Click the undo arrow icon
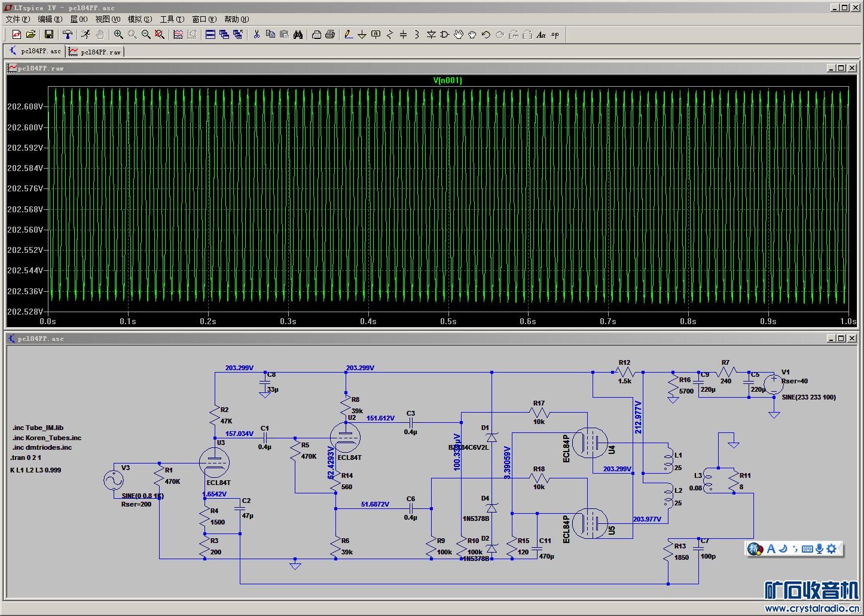The height and width of the screenshot is (616, 864). pos(486,35)
